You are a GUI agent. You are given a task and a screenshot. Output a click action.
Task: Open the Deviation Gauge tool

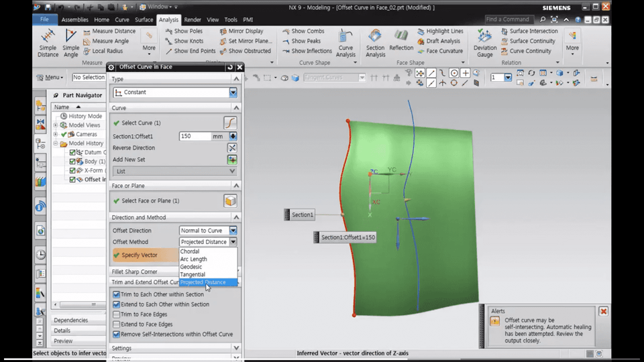coord(484,43)
